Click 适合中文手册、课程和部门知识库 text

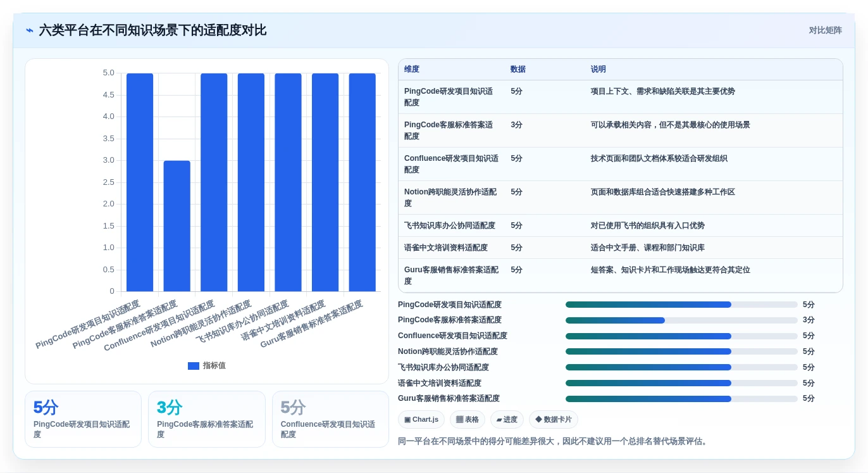coord(648,248)
